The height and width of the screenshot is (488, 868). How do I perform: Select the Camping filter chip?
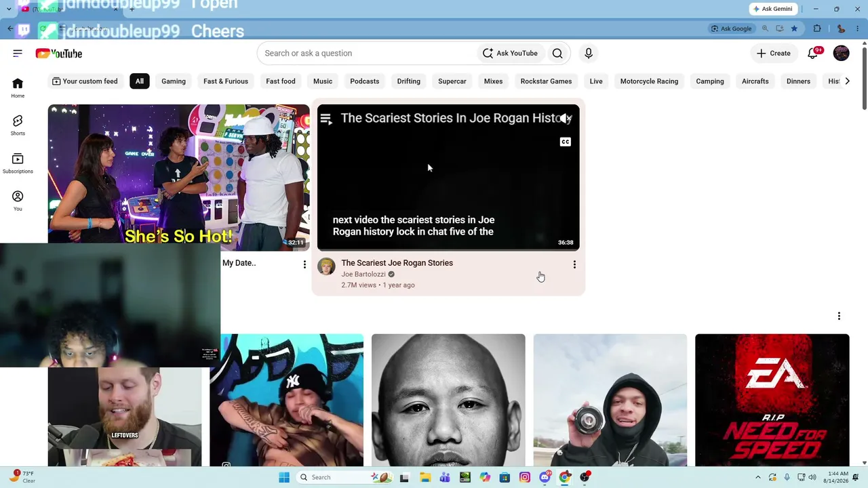coord(710,81)
